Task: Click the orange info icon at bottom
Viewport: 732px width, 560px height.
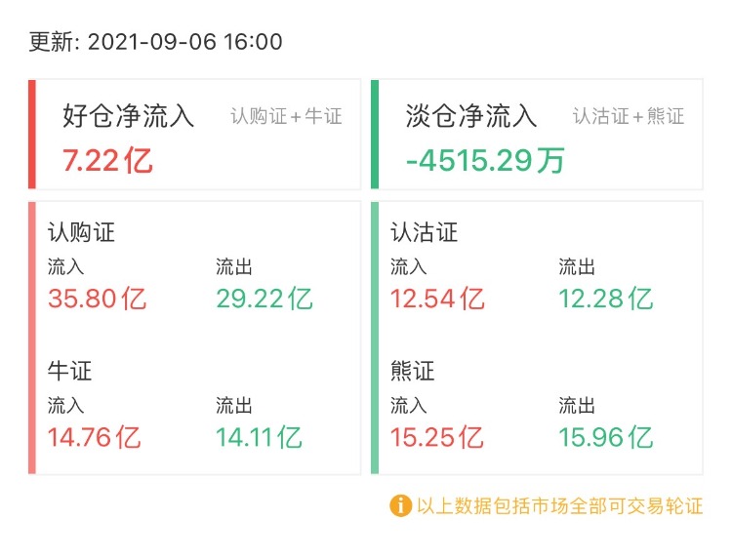Action: (400, 505)
